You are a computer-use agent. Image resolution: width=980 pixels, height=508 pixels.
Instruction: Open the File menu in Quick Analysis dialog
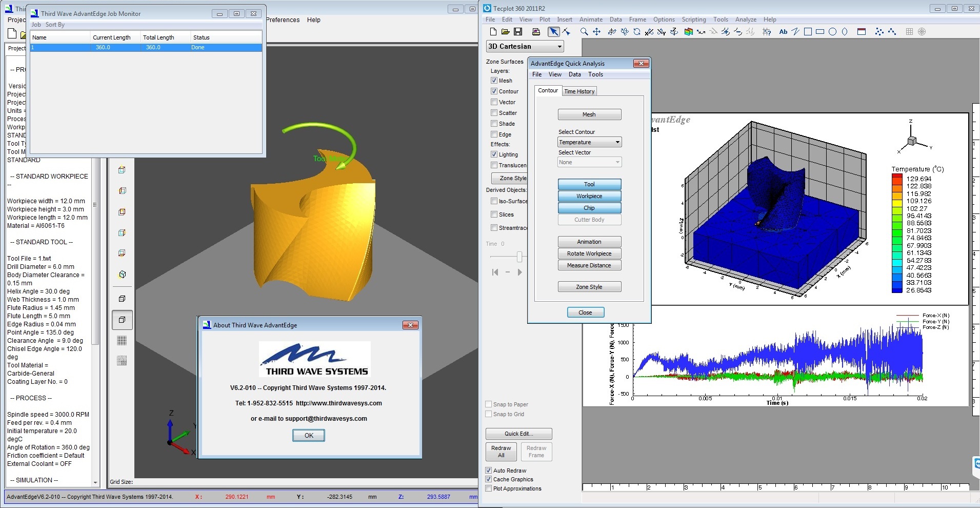coord(537,74)
